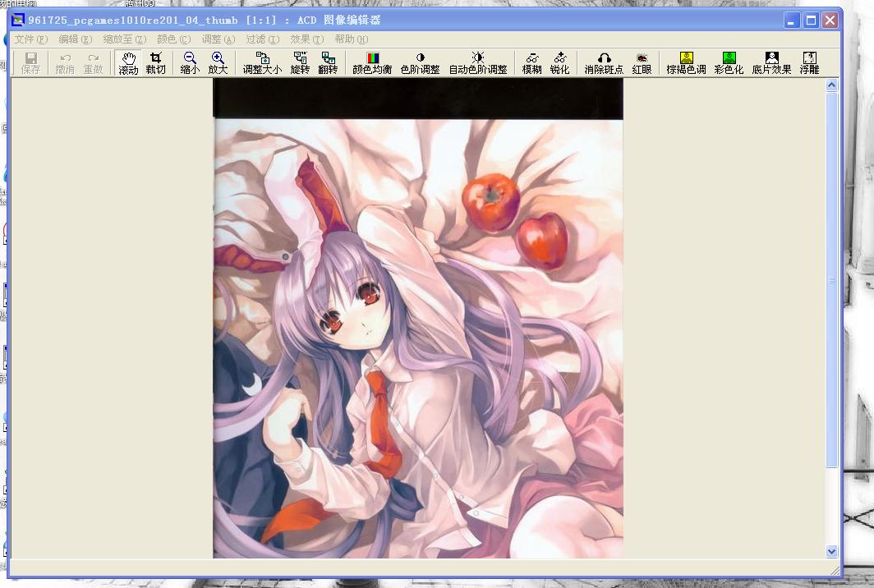874x588 pixels.
Task: Select the 红眼 (Red-eye) tool
Action: click(x=642, y=63)
